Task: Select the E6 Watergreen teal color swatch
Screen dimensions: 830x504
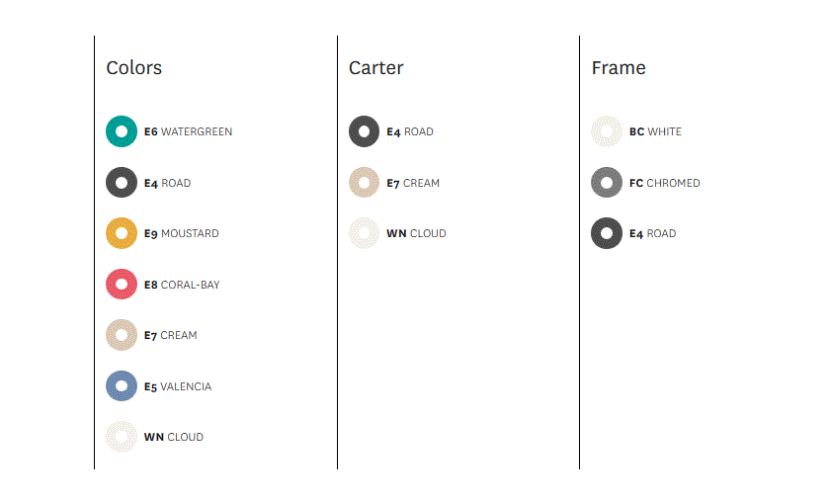Action: (x=122, y=131)
